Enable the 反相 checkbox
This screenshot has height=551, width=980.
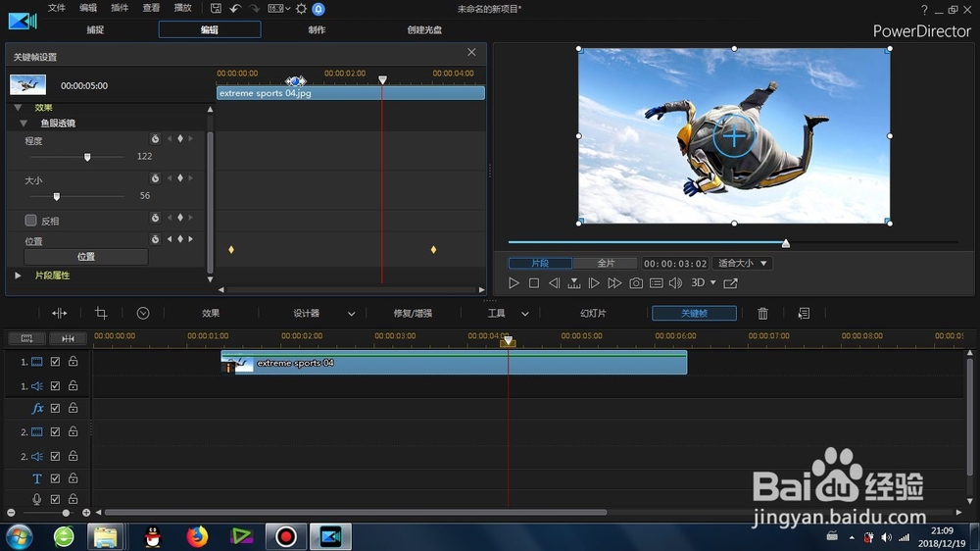(x=30, y=221)
